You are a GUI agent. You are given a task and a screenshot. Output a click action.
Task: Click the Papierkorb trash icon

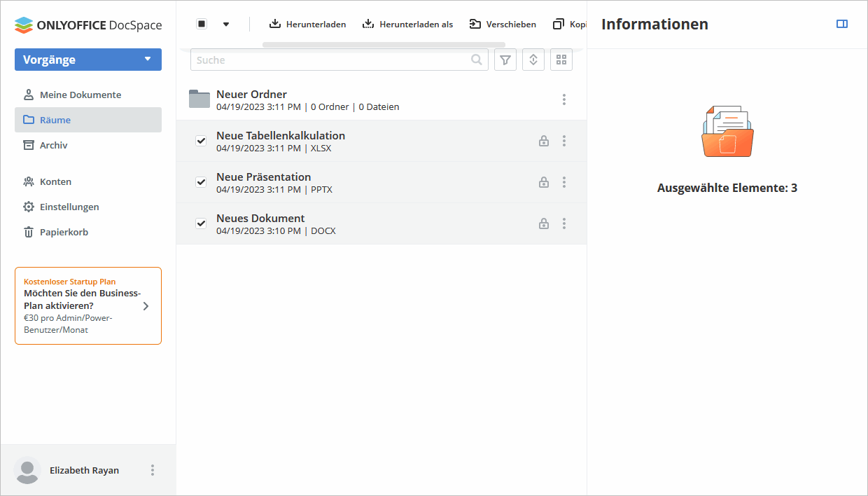[29, 232]
